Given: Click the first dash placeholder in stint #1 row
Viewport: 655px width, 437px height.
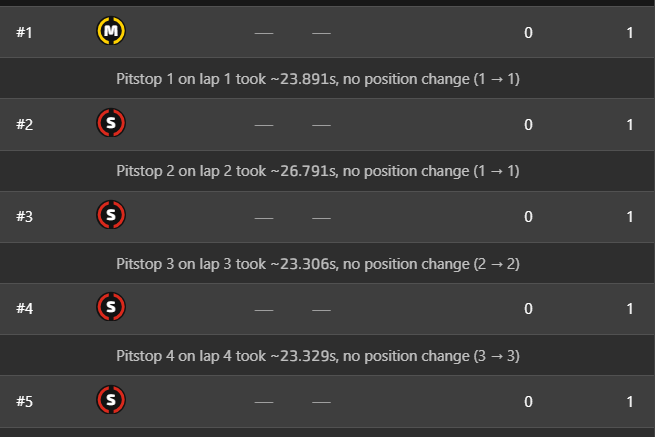Looking at the screenshot, I should [263, 33].
